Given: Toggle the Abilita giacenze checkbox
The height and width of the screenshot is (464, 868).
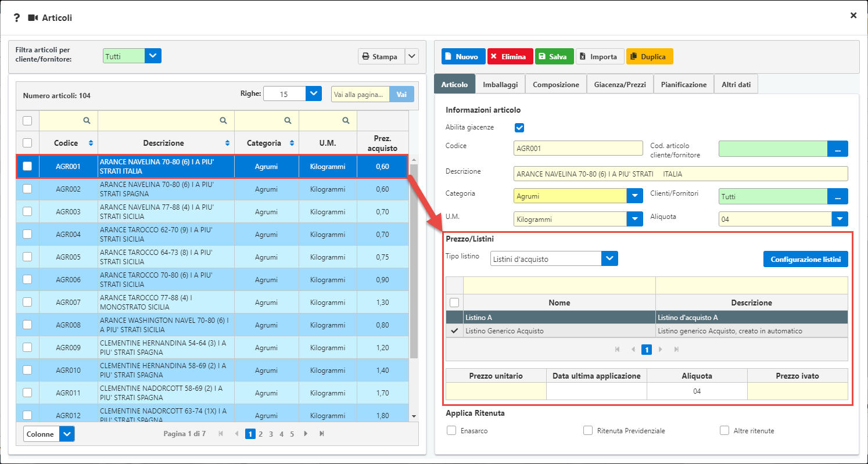Looking at the screenshot, I should point(519,128).
